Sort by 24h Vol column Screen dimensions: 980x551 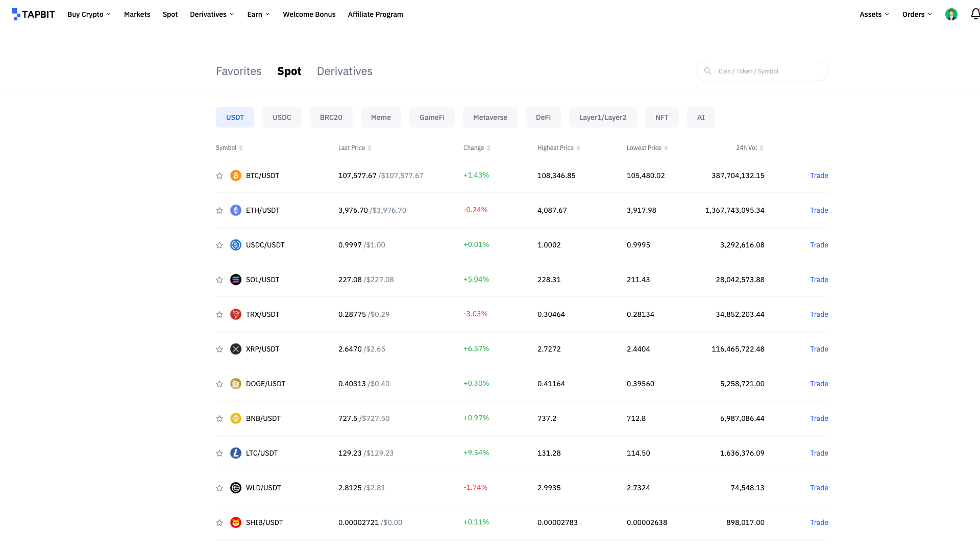tap(749, 148)
